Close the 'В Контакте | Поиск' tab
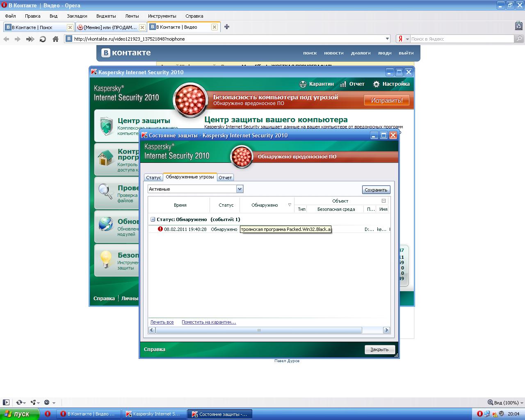Image resolution: width=525 pixels, height=420 pixels. coord(70,27)
